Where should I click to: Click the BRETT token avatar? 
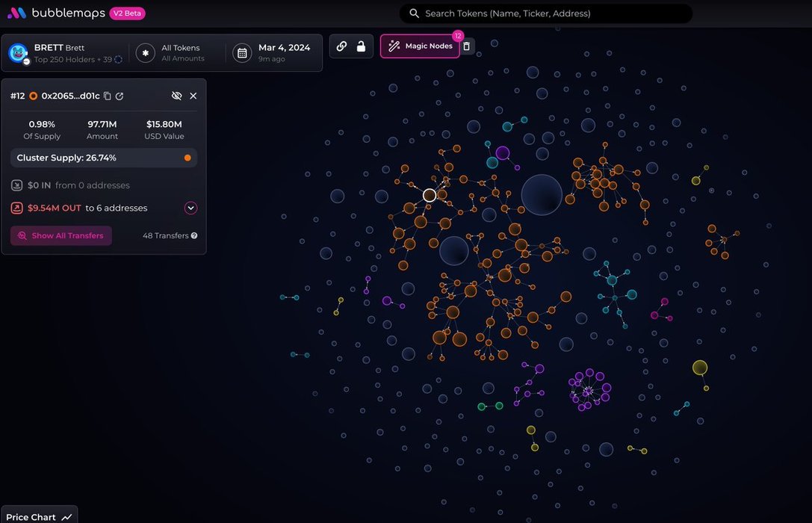(x=18, y=53)
